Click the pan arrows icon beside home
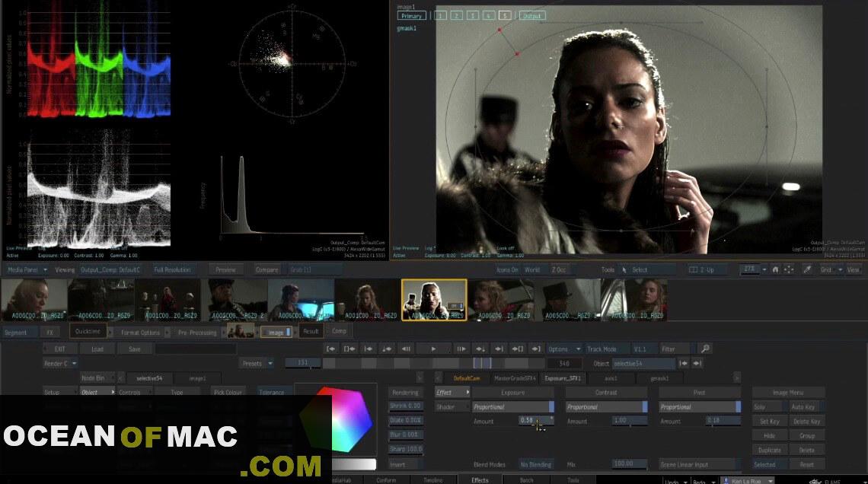This screenshot has height=484, width=868. (789, 270)
